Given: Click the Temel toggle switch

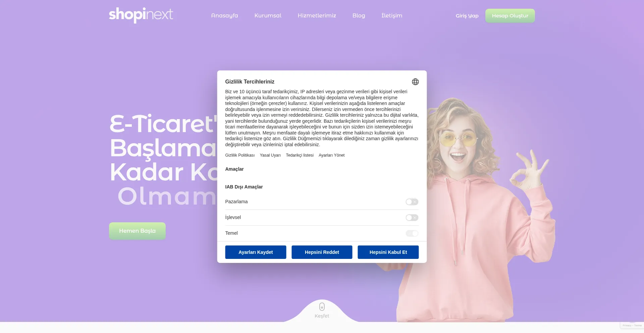Looking at the screenshot, I should (x=412, y=233).
